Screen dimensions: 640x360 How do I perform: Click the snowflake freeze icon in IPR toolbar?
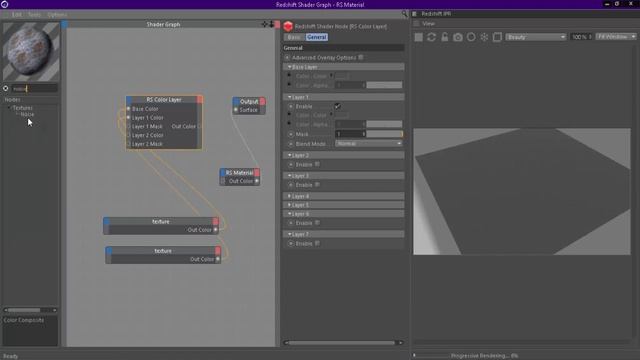pyautogui.click(x=484, y=37)
